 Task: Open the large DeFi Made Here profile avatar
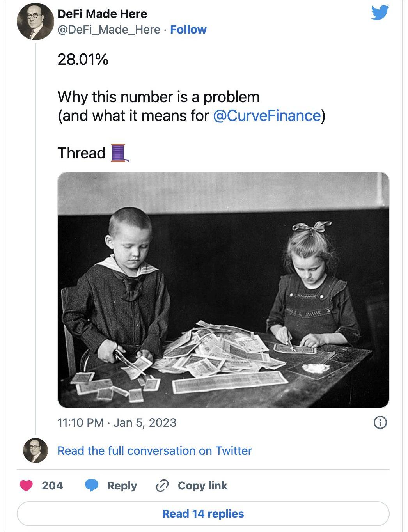[x=35, y=22]
